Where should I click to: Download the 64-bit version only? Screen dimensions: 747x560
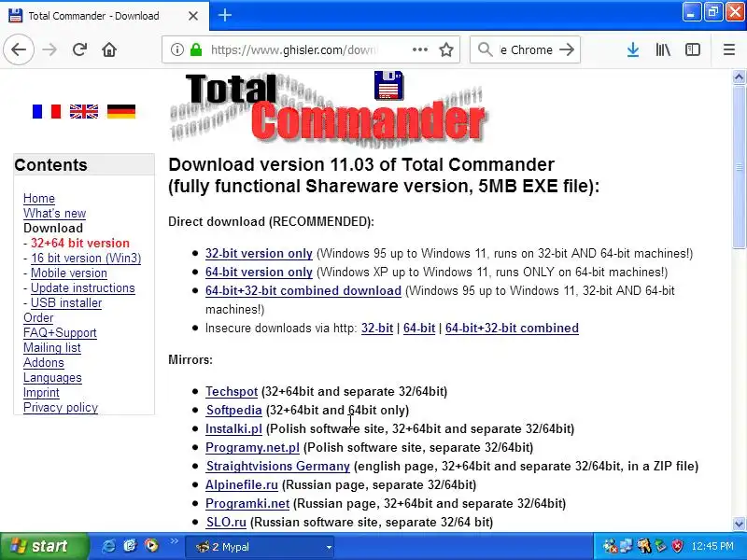pos(259,272)
